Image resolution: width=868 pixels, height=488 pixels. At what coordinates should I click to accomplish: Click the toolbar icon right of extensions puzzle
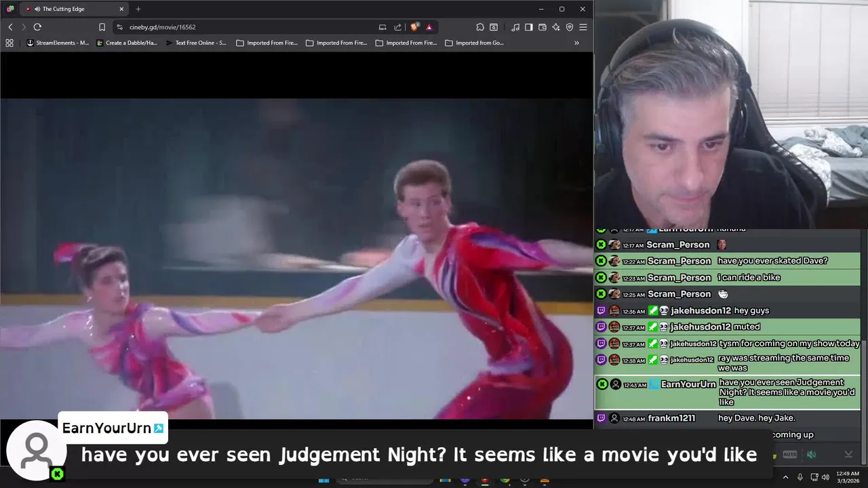[x=494, y=27]
